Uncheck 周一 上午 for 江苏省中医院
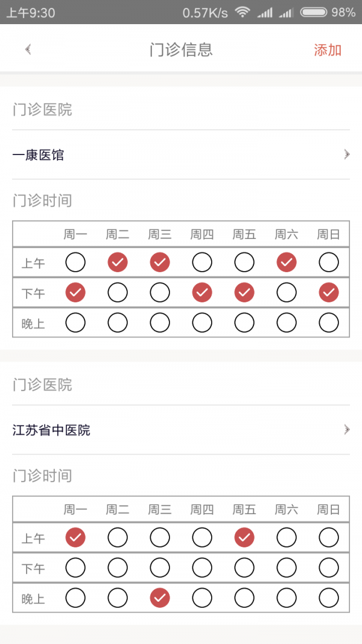The width and height of the screenshot is (362, 644). tap(75, 537)
